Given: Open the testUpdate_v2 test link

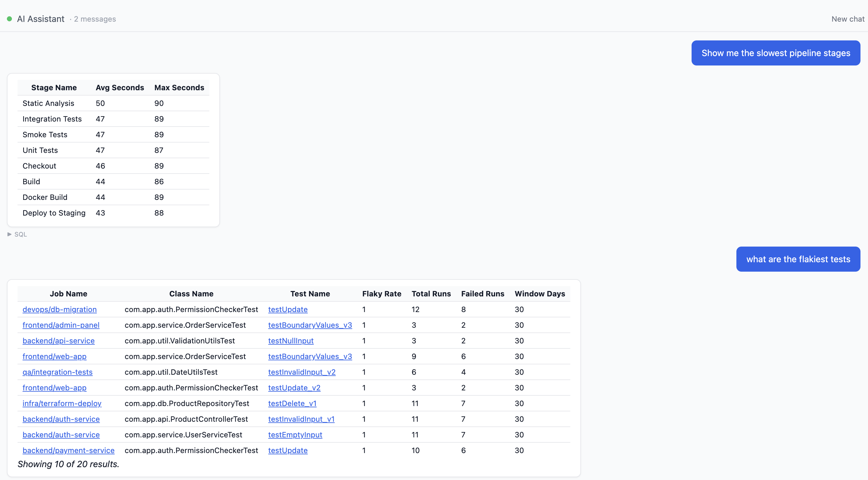Looking at the screenshot, I should coord(294,388).
